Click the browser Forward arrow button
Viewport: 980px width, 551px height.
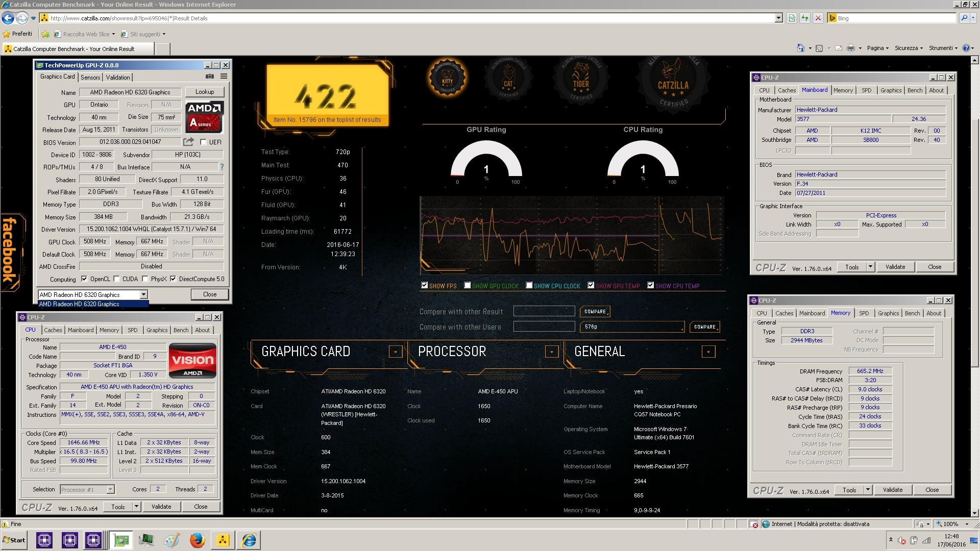point(22,18)
